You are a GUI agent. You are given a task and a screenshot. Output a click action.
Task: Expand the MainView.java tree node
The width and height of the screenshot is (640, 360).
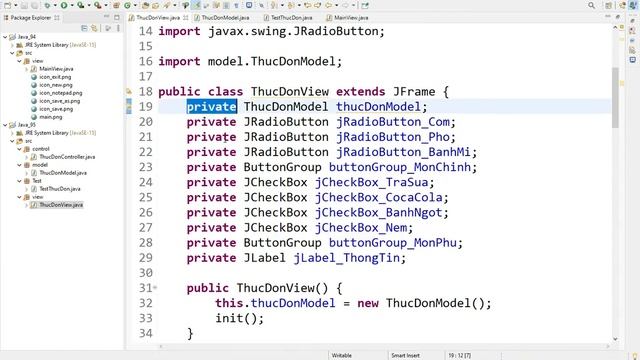coord(27,69)
